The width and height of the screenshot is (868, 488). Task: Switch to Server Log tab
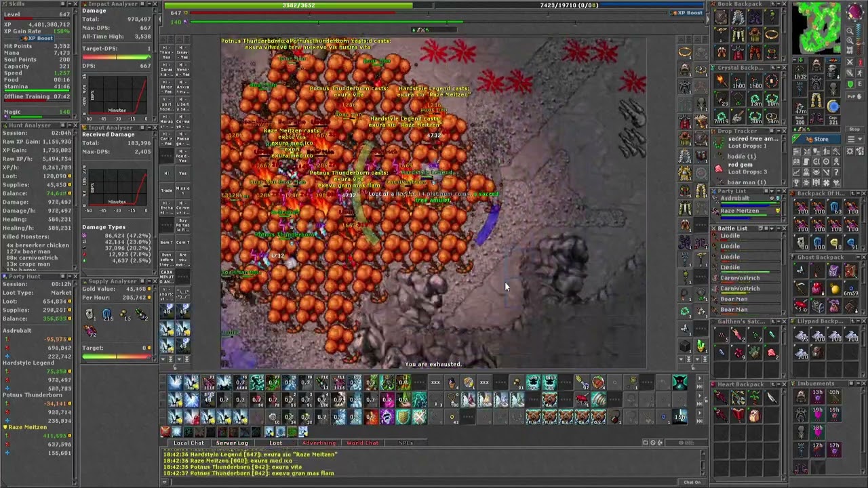[233, 443]
